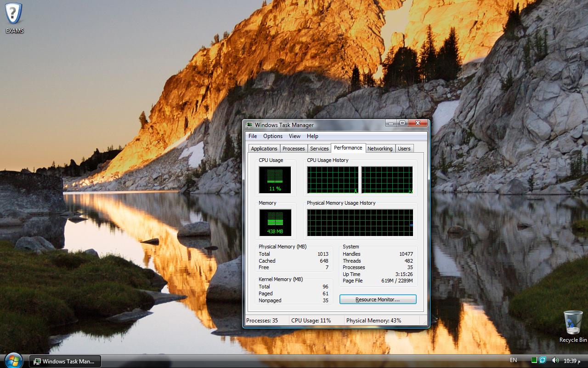This screenshot has height=368, width=588.
Task: Click the Memory gauge showing 438 MB
Action: pyautogui.click(x=275, y=223)
